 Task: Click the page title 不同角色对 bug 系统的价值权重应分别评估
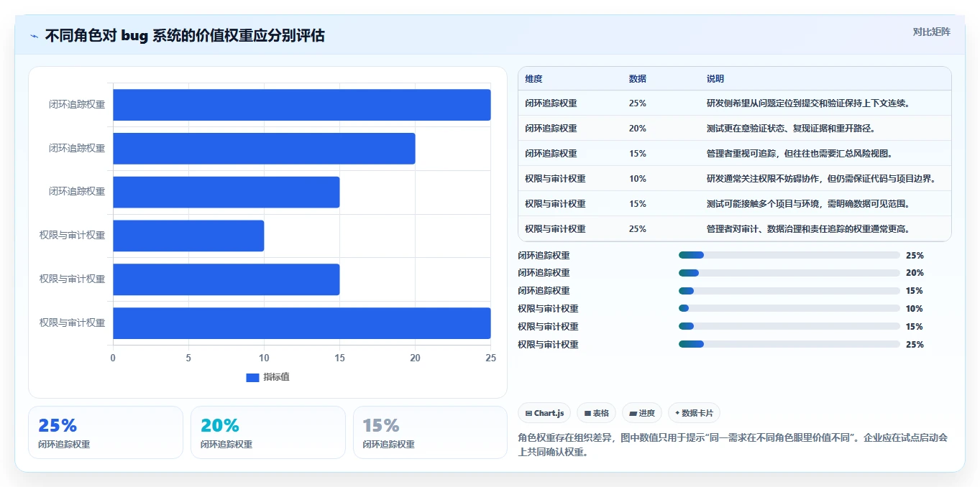click(x=185, y=36)
